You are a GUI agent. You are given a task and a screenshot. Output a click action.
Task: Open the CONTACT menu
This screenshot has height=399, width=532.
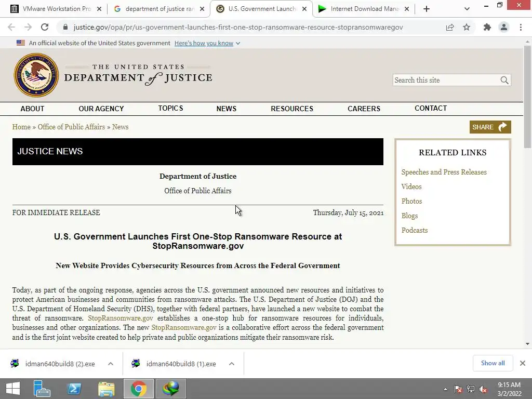coord(431,108)
